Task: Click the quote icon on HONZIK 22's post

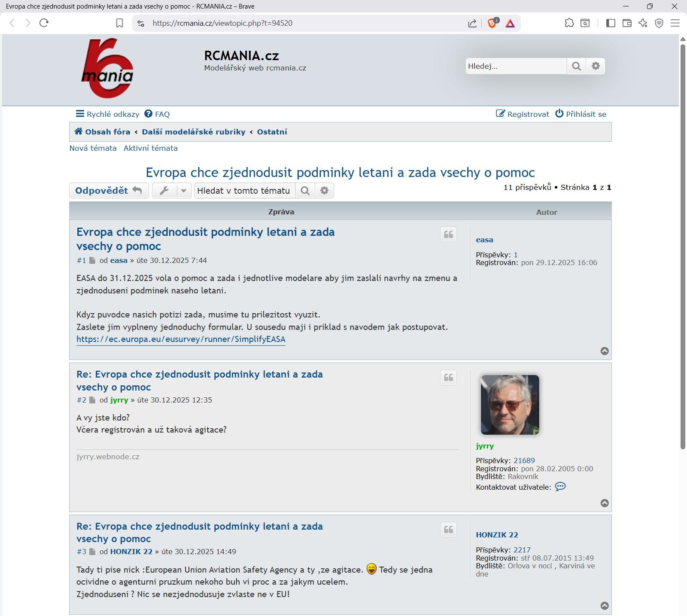Action: pos(448,530)
